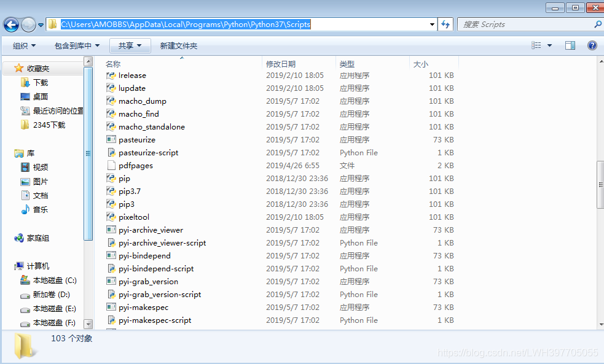The image size is (604, 364).
Task: Open the view options dropdown arrow
Action: pyautogui.click(x=550, y=45)
